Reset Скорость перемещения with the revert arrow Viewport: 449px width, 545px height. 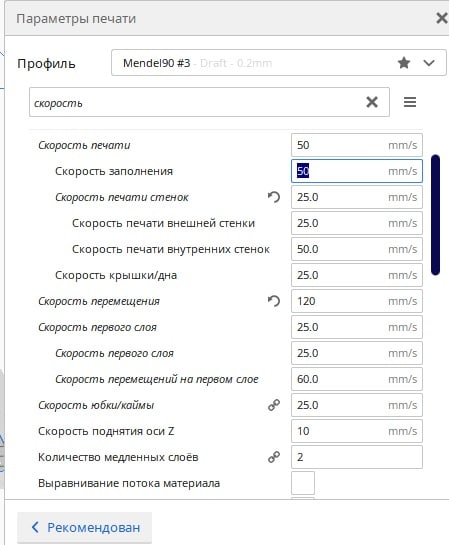tap(274, 301)
